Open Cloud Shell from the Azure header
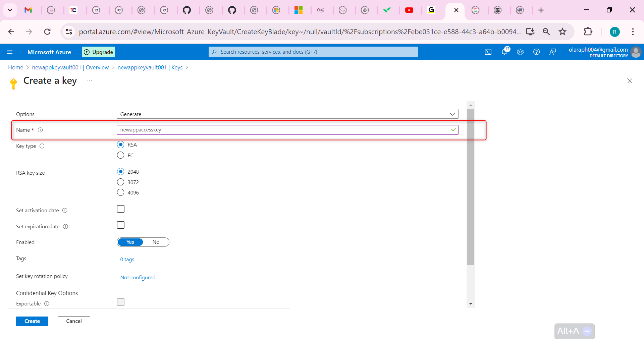Image resolution: width=644 pixels, height=342 pixels. tap(488, 52)
